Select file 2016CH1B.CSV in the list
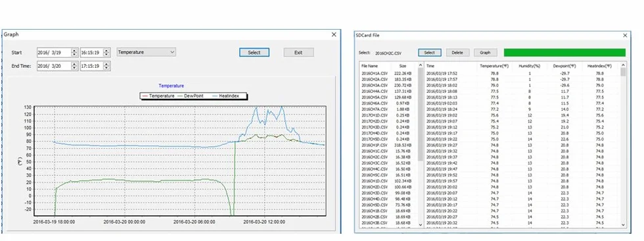 (x=375, y=211)
